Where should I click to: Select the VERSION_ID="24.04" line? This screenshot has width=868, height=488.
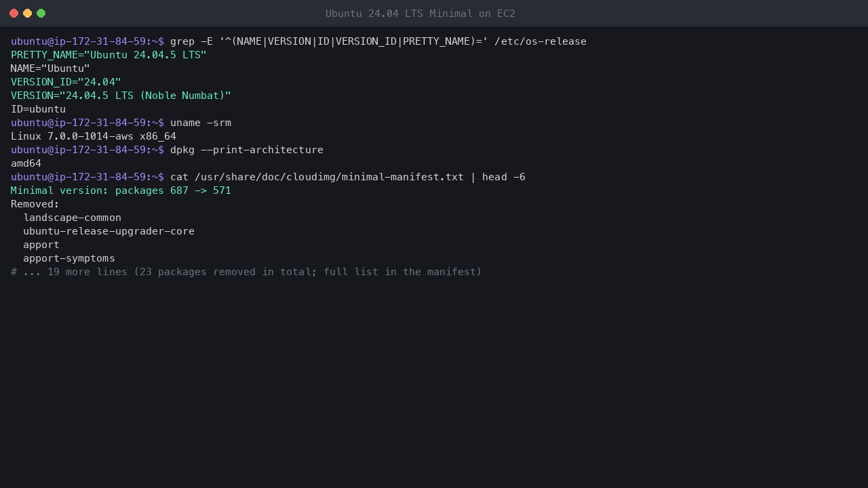point(66,82)
